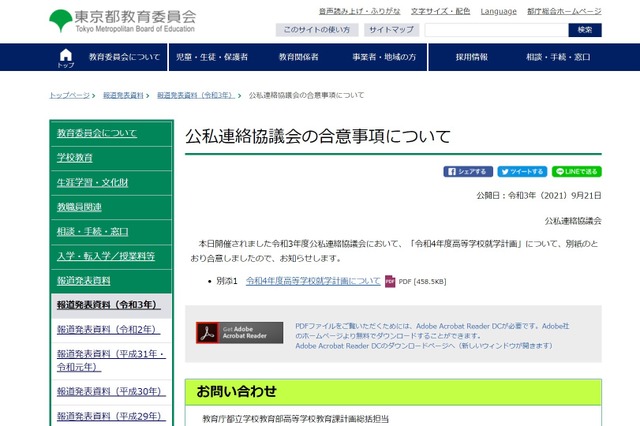Open 報道発表資料（平成31年・令和元年） sidebar item
640x426 pixels.
point(111,360)
